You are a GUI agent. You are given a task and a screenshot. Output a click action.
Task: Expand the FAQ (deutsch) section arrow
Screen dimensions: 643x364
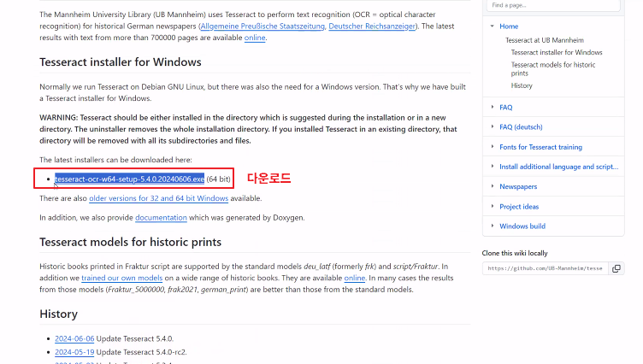(x=493, y=126)
